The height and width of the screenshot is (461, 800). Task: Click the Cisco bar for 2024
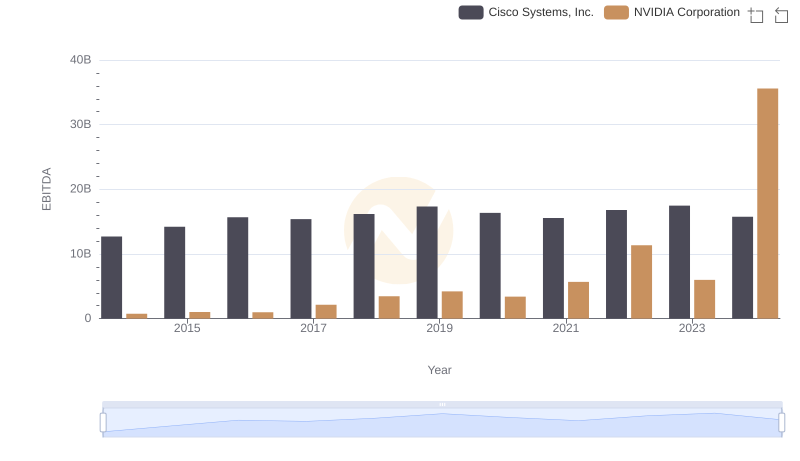click(x=742, y=268)
